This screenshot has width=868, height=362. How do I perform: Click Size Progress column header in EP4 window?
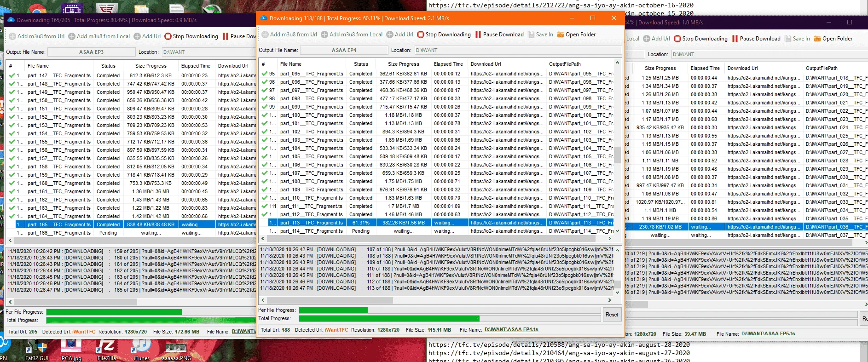tap(403, 64)
